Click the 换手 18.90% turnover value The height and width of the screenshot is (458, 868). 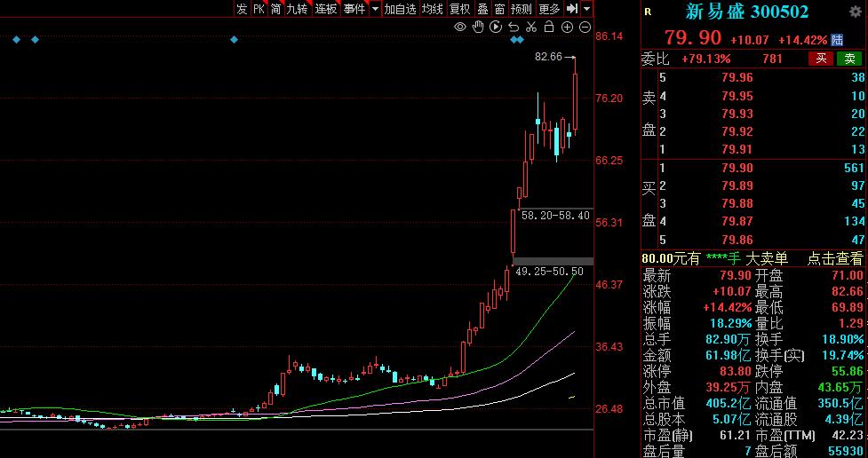841,338
